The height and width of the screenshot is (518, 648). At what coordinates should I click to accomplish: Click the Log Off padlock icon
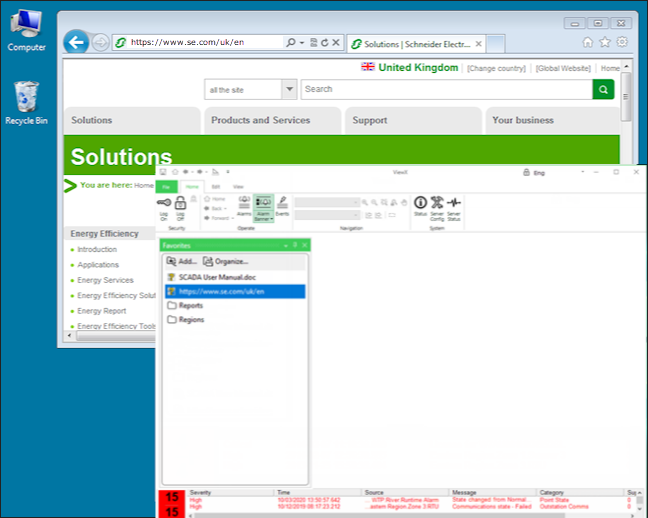click(x=181, y=202)
